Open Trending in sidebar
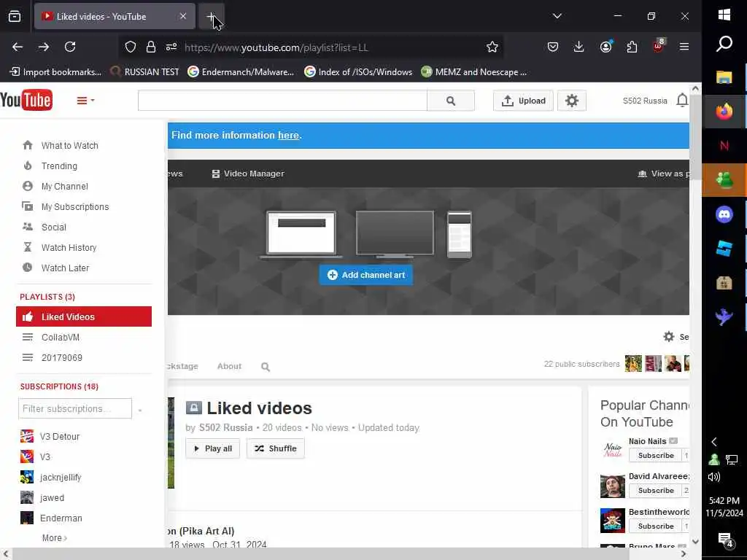 [59, 166]
